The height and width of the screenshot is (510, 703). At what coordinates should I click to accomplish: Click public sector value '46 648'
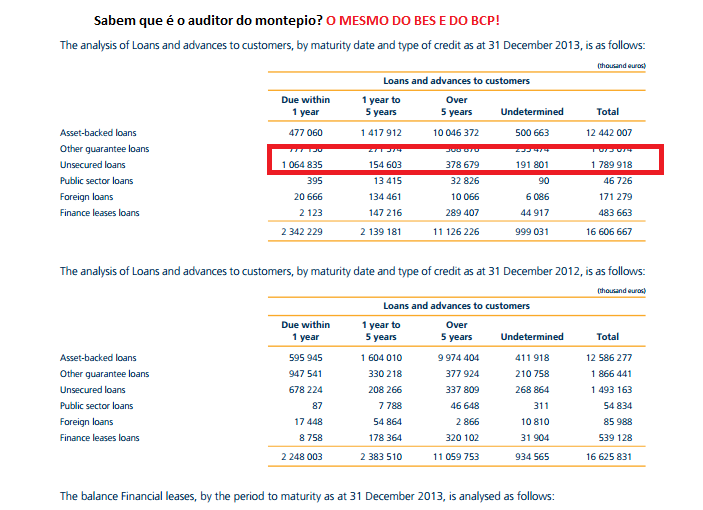(465, 406)
